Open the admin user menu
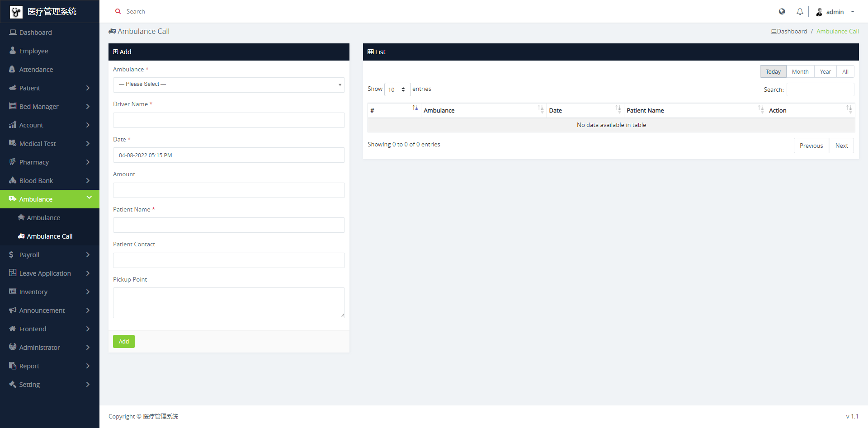The height and width of the screenshot is (428, 868). tap(835, 12)
